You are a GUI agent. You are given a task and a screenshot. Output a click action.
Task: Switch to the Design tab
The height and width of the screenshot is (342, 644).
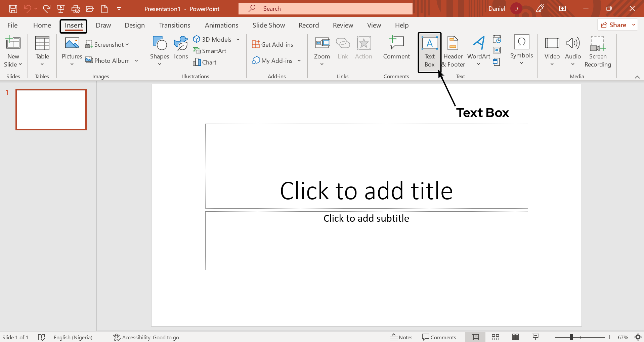pos(134,25)
